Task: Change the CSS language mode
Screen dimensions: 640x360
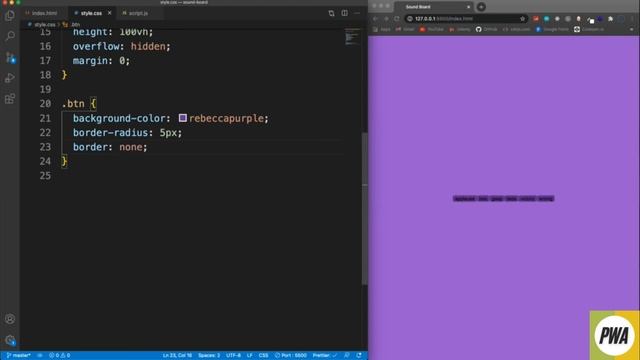Action: click(263, 356)
